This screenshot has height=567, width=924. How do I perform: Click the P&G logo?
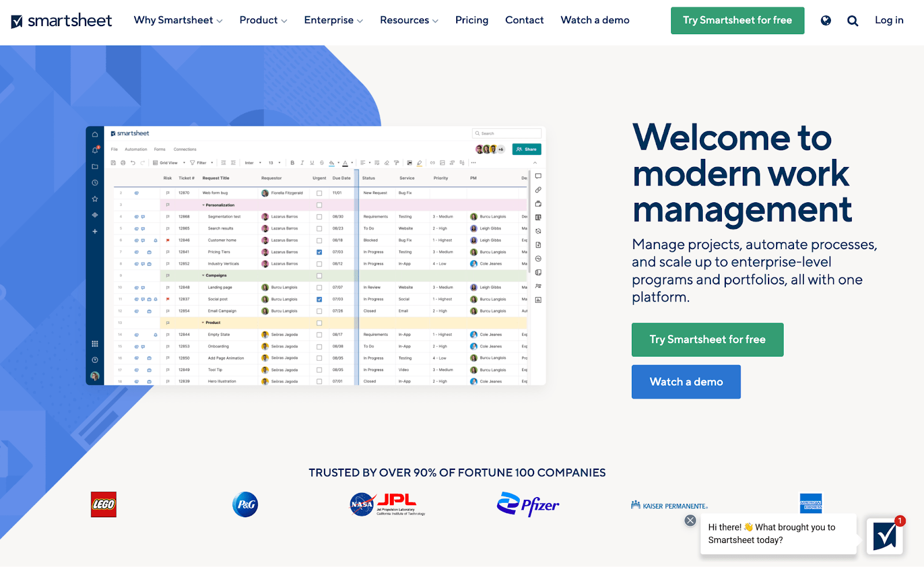click(x=245, y=505)
